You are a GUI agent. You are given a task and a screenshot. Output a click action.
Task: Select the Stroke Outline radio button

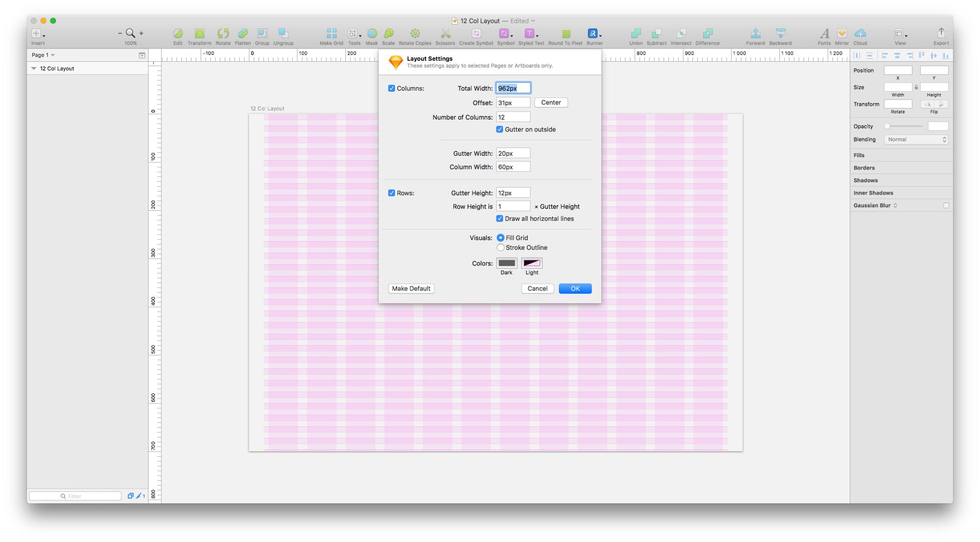[500, 247]
